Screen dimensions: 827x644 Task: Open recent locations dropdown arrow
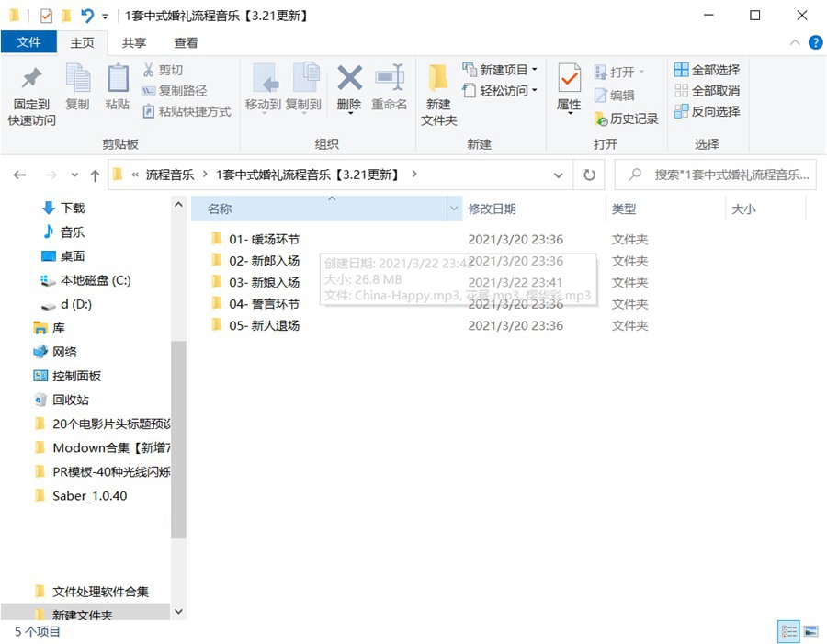[x=74, y=175]
